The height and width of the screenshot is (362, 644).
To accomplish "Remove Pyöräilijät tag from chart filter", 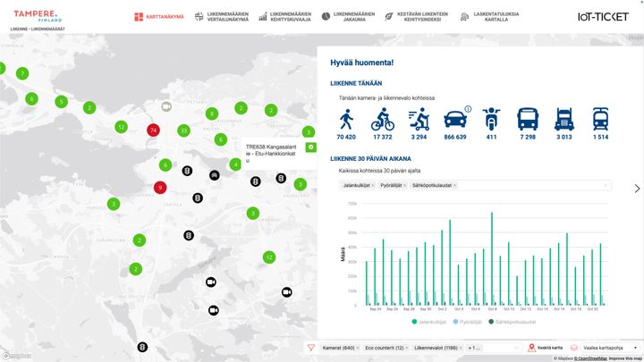I will click(405, 186).
